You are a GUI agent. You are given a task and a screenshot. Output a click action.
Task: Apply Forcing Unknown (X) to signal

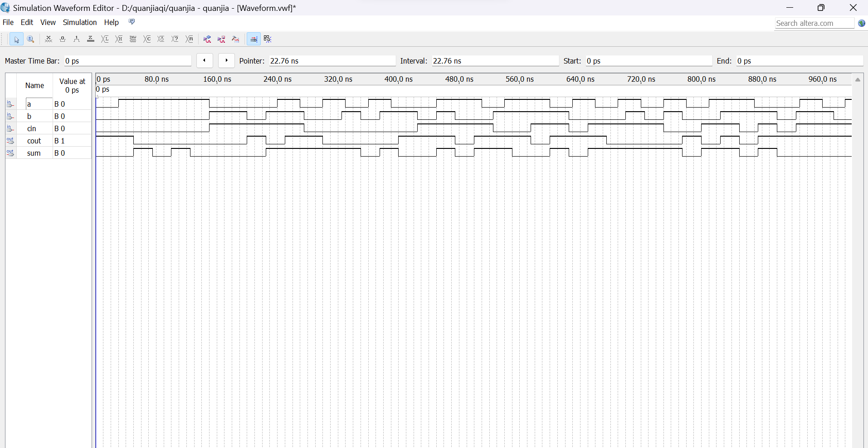coord(49,39)
